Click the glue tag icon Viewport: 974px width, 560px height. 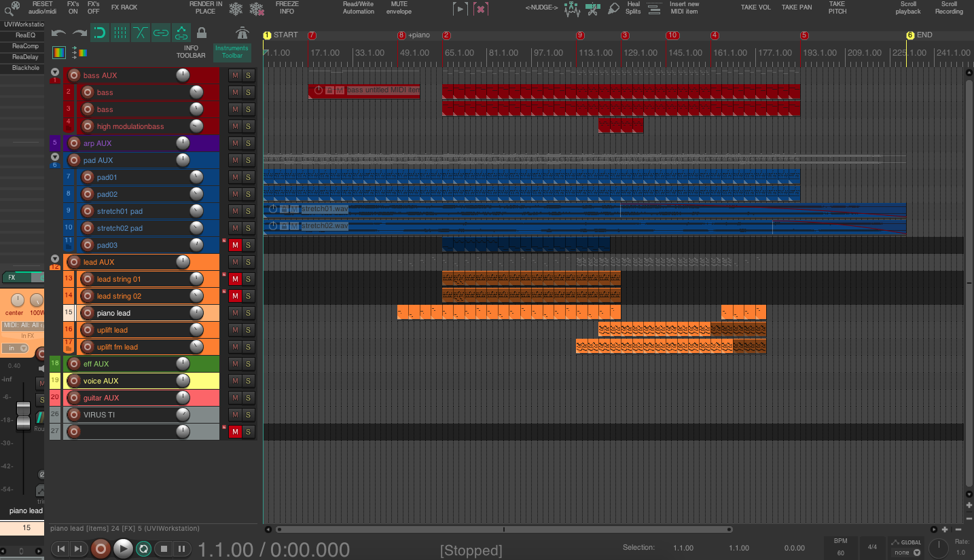pyautogui.click(x=613, y=9)
